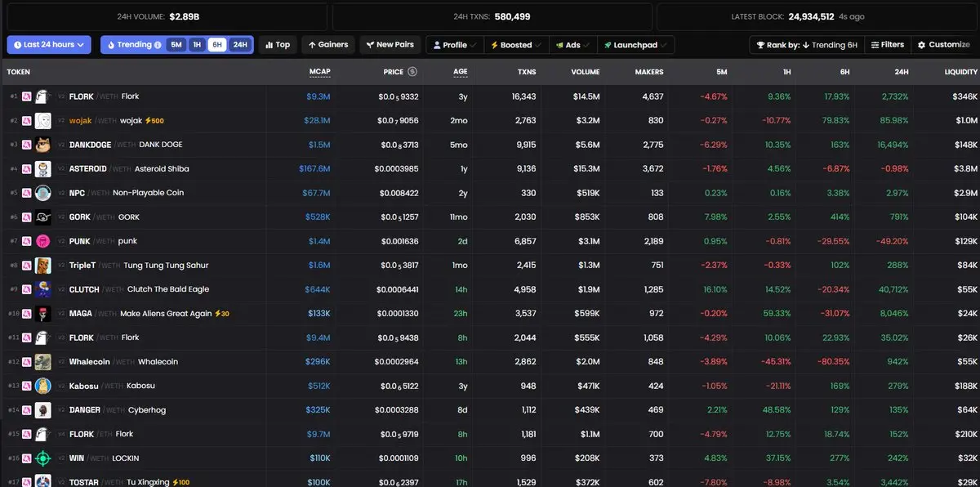Viewport: 980px width, 487px height.
Task: Click the pink PUNK token icon
Action: coord(43,241)
